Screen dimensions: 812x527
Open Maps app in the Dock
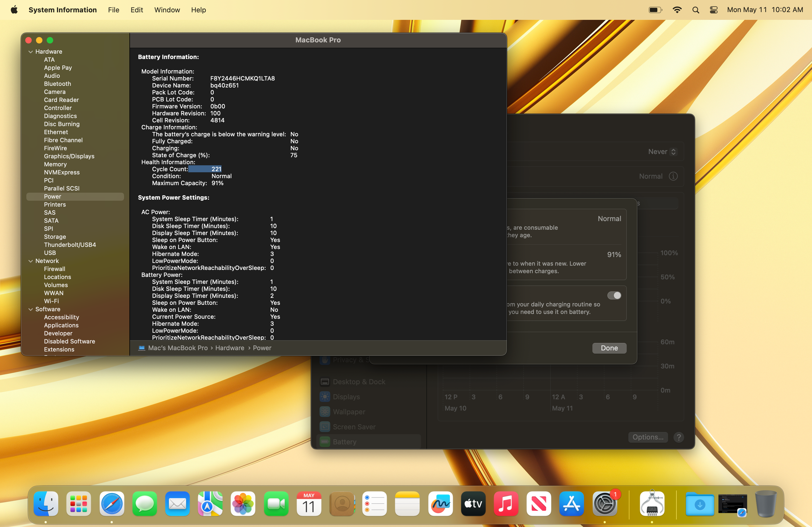(210, 503)
